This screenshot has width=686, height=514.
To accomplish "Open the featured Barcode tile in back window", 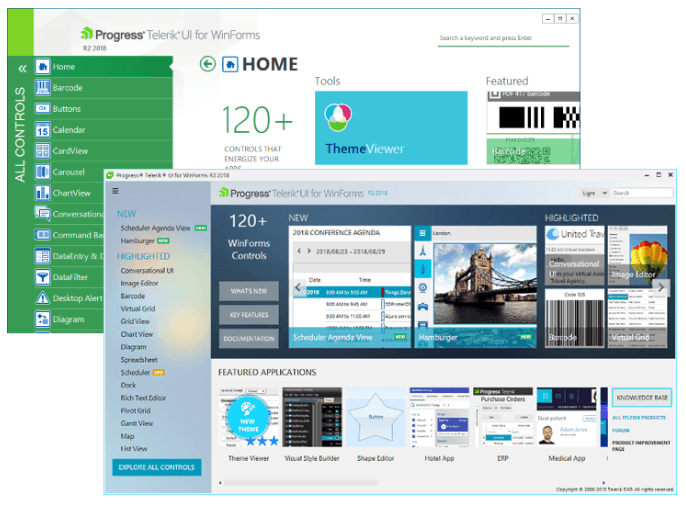I will tap(533, 128).
